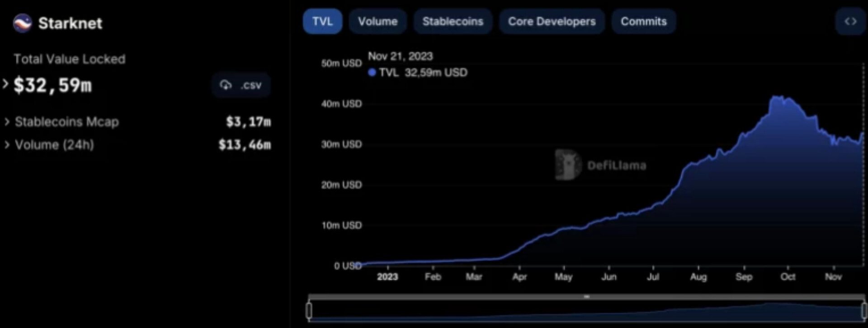Expand the Volume (24h) row chevron
The image size is (868, 328).
click(x=7, y=145)
